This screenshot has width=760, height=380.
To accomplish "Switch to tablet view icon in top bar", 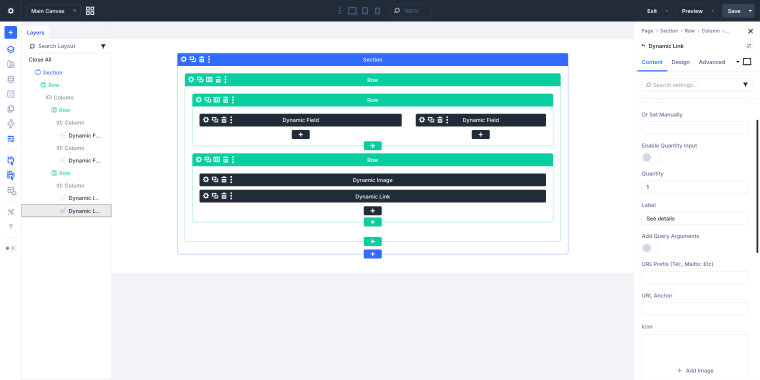I will coord(365,11).
